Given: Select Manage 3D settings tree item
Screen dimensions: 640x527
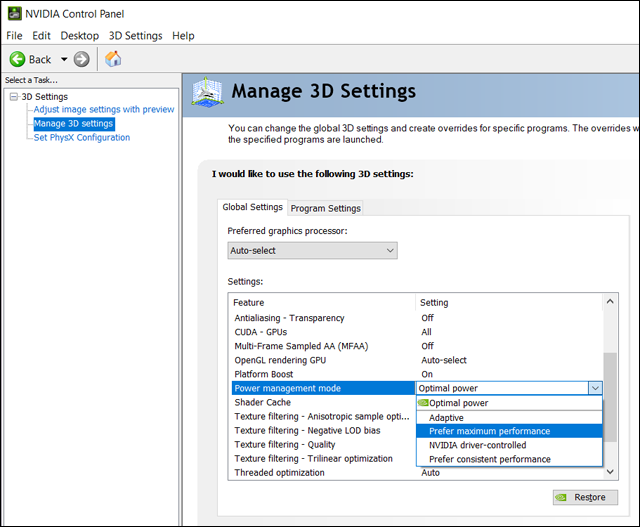Looking at the screenshot, I should (73, 124).
